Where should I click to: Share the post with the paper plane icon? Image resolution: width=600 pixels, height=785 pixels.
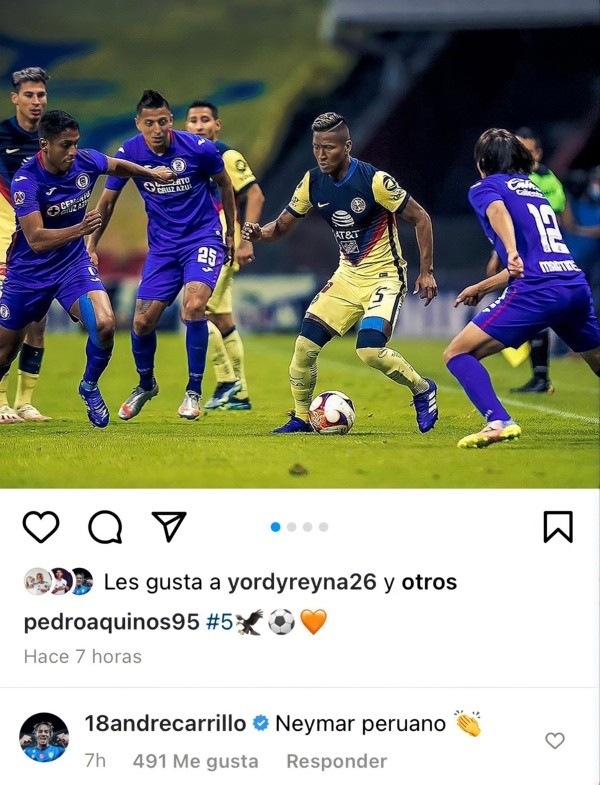(x=169, y=526)
